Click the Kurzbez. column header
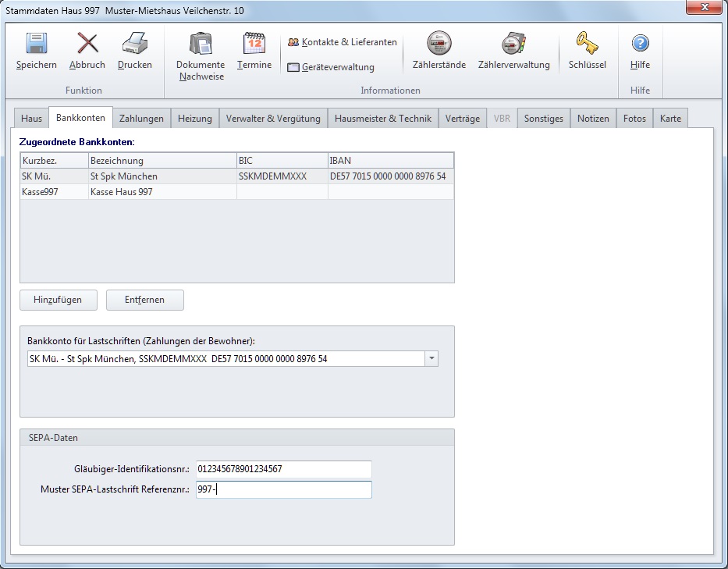Viewport: 728px width, 569px height. (55, 161)
